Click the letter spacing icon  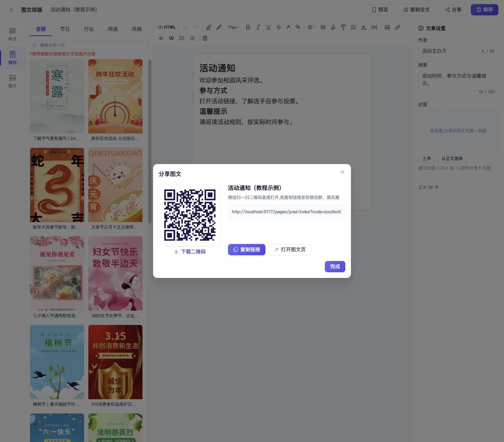[x=364, y=27]
